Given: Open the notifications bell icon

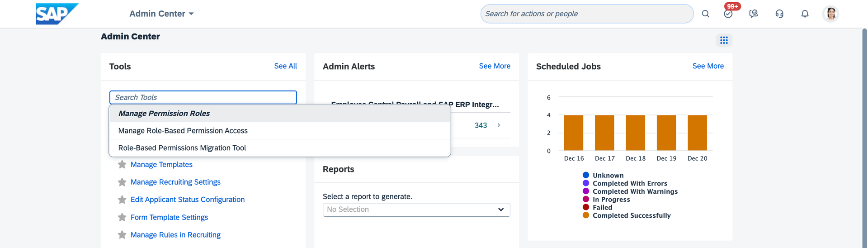Looking at the screenshot, I should tap(805, 14).
